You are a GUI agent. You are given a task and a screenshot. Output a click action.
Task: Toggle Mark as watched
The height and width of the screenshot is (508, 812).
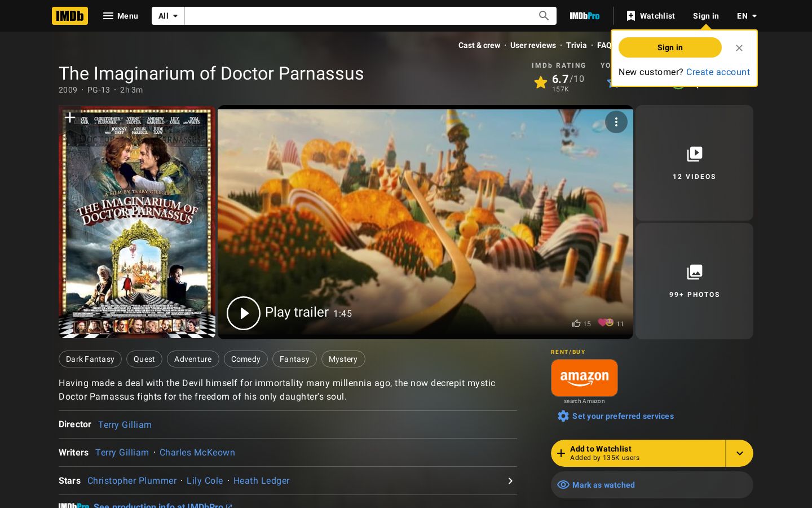(652, 485)
